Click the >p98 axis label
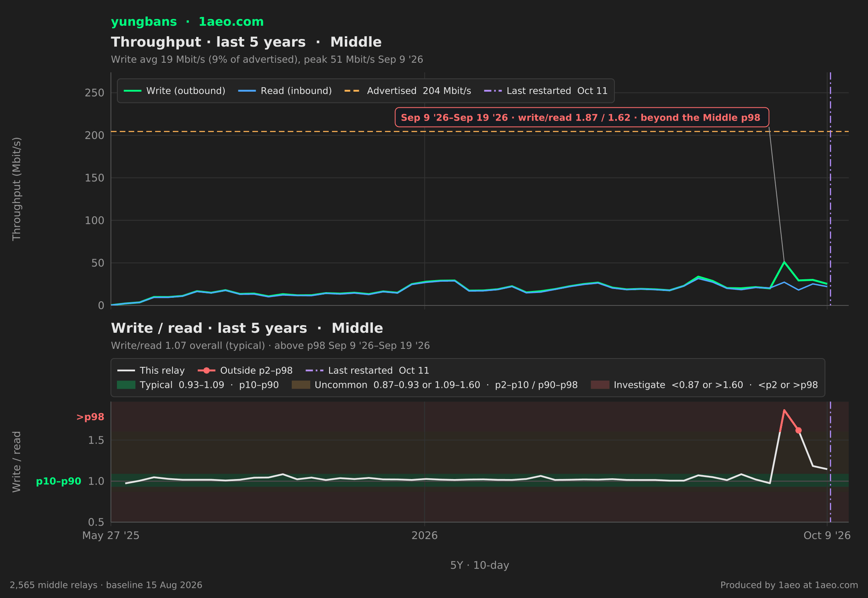Image resolution: width=868 pixels, height=598 pixels. coord(90,417)
